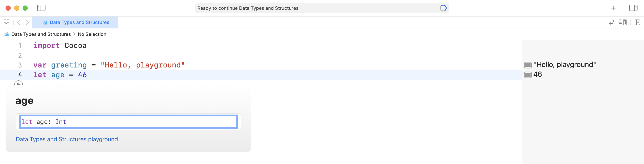Click the blue activity progress spinner
The height and width of the screenshot is (164, 644).
[x=443, y=8]
